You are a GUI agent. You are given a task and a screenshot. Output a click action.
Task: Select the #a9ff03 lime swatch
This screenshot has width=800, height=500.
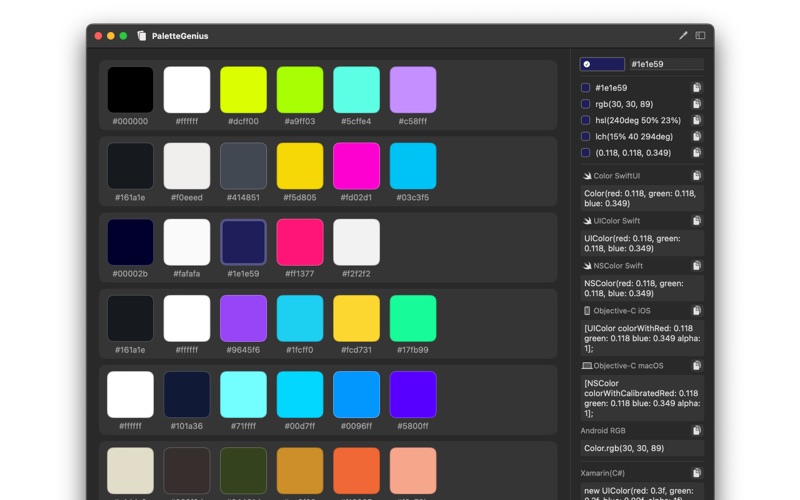click(x=300, y=89)
